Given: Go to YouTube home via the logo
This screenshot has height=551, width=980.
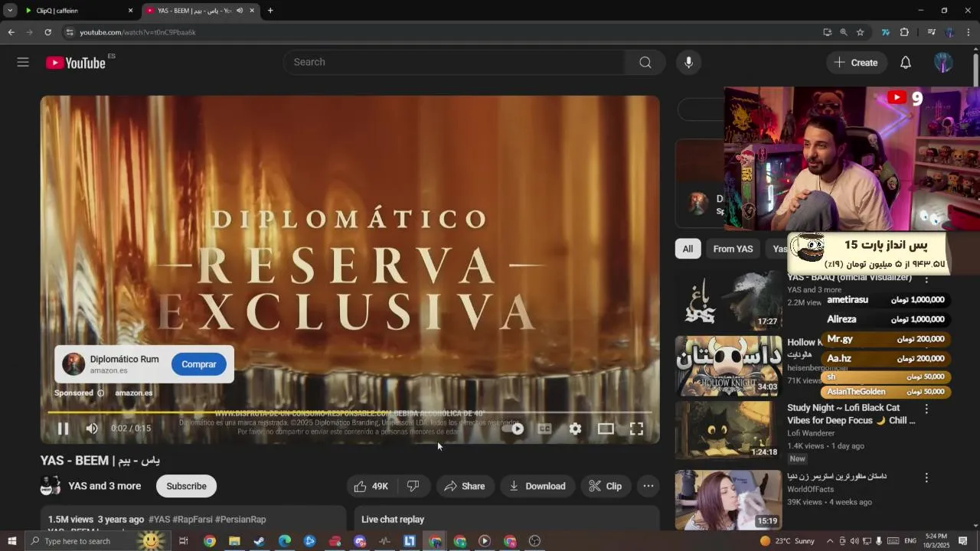Looking at the screenshot, I should click(x=75, y=63).
